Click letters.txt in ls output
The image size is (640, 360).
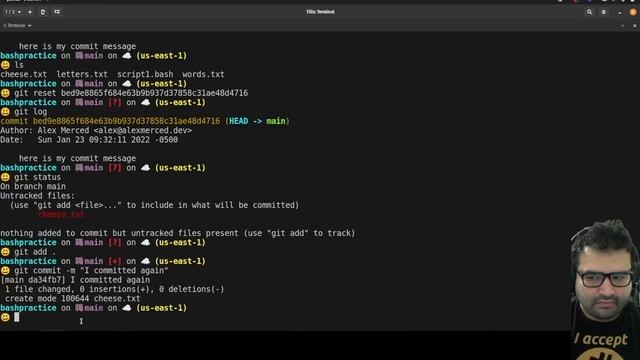click(82, 74)
